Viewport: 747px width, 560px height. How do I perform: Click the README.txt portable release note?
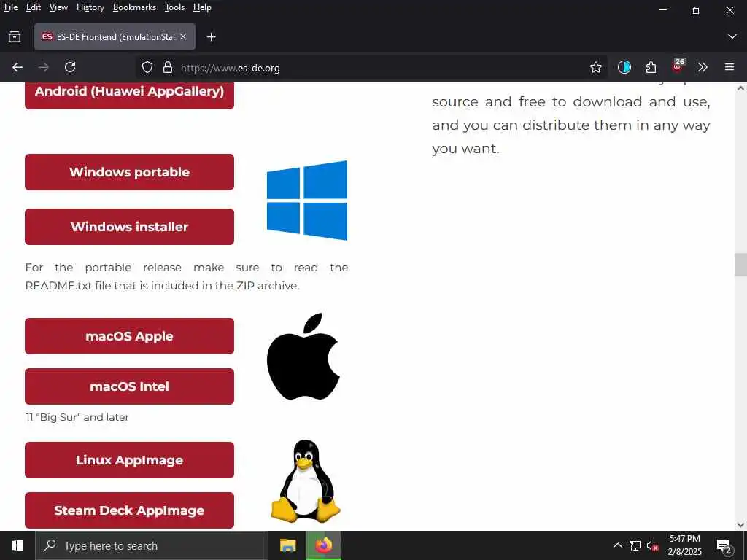coord(187,276)
